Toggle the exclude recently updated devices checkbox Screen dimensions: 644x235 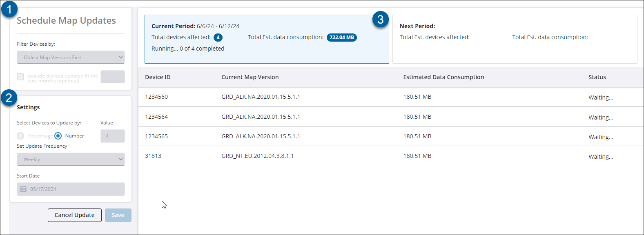coord(20,77)
